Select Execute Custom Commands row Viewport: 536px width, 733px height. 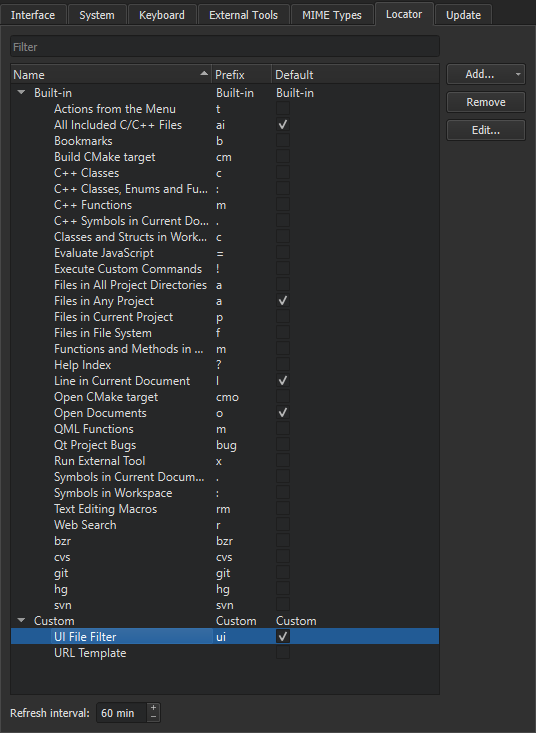[x=225, y=269]
